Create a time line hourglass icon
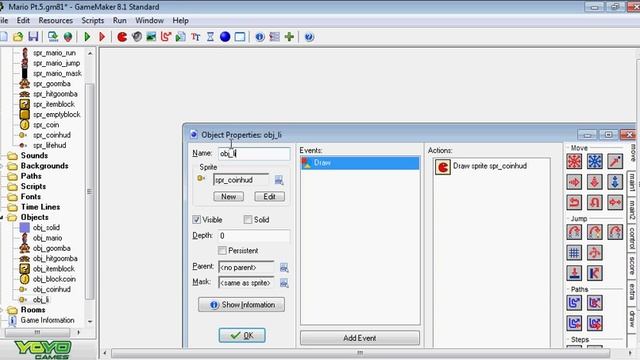This screenshot has height=360, width=640. [210, 37]
